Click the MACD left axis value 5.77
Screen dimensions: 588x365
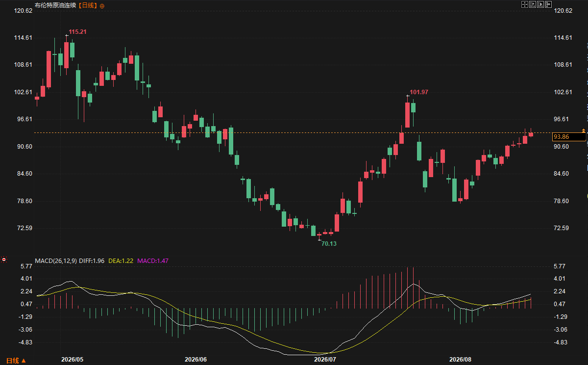click(x=25, y=266)
